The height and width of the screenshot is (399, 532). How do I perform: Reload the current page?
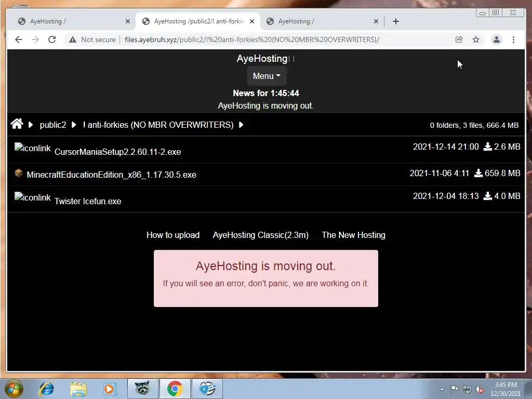coord(52,39)
